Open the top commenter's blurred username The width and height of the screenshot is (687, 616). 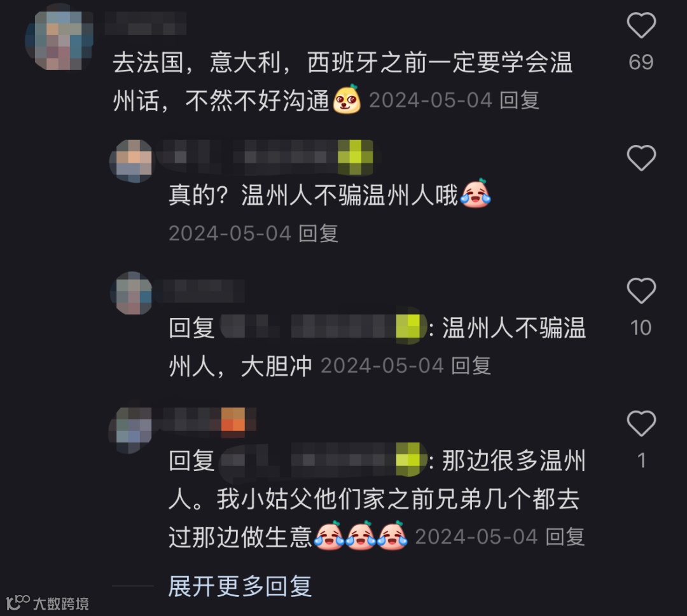[146, 24]
